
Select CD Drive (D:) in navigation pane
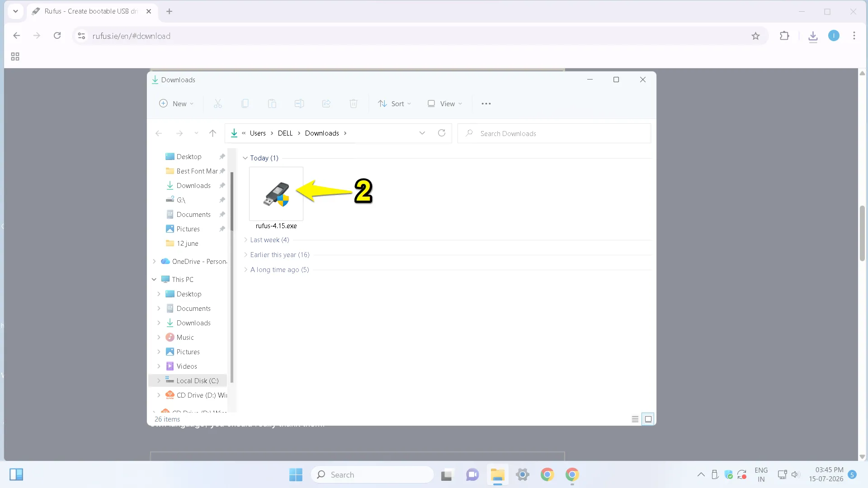(x=202, y=395)
